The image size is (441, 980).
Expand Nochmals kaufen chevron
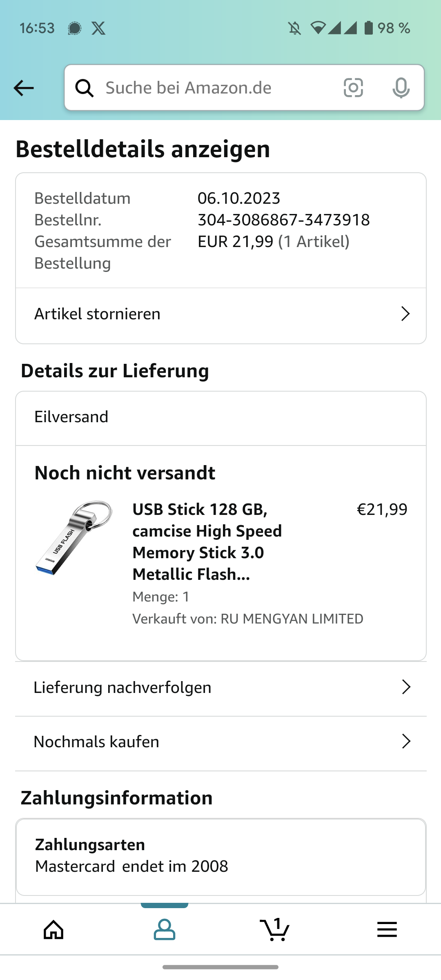[x=406, y=742]
